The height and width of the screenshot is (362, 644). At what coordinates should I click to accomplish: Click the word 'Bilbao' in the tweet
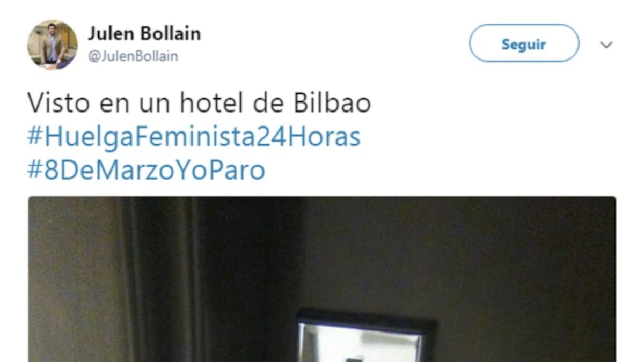[332, 104]
